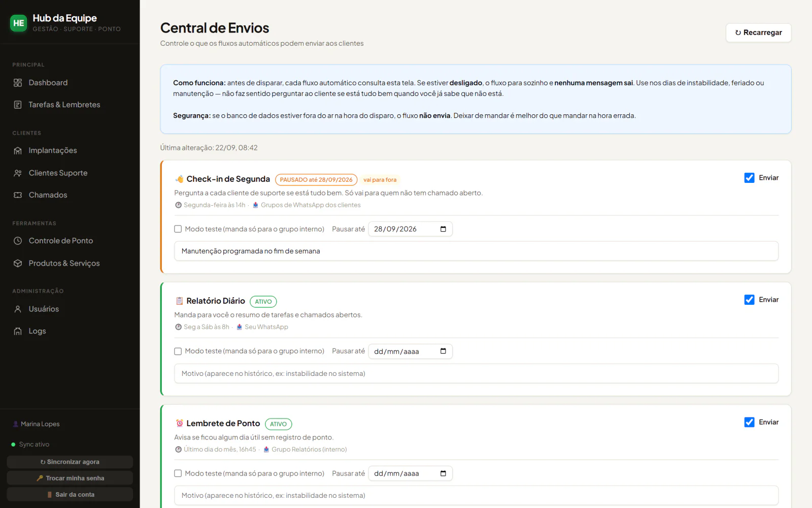
Task: Click the Recarregar button
Action: (x=758, y=33)
